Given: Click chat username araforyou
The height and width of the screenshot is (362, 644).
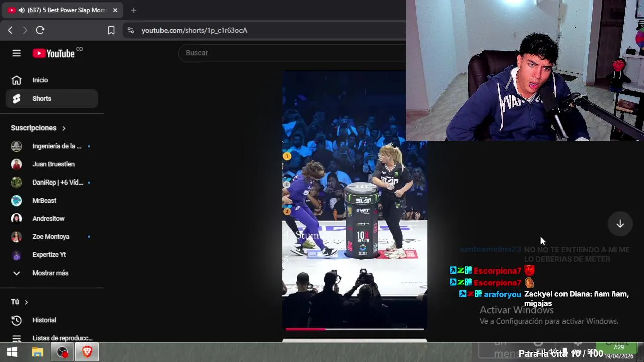Looking at the screenshot, I should (503, 294).
